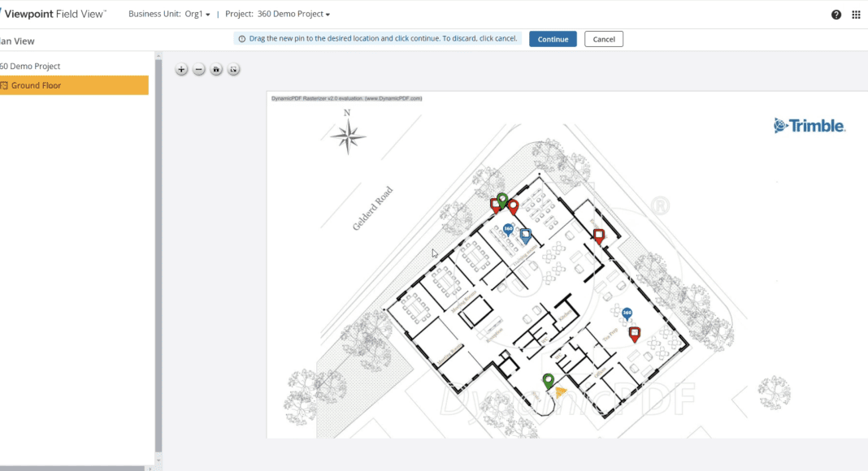Select the blue 360 pin near Tea Prep
Screen dimensions: 868x471
click(x=627, y=313)
